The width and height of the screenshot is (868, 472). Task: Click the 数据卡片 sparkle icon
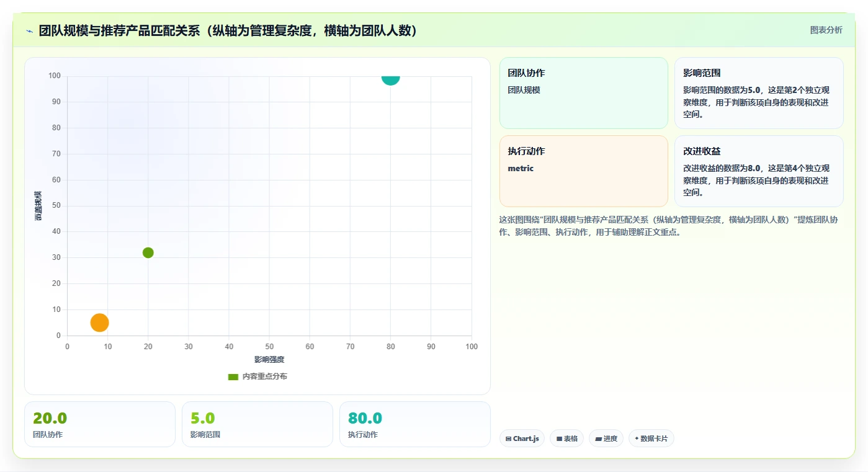coord(637,439)
